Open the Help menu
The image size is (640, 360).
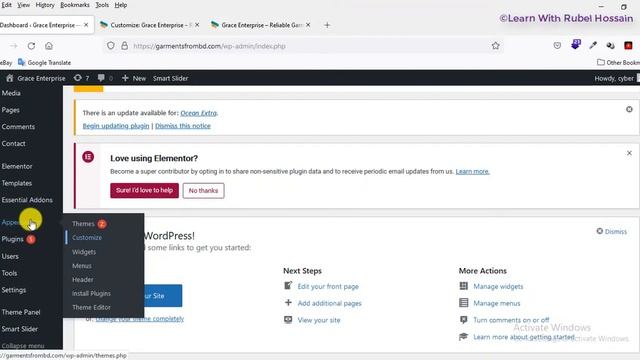(x=121, y=5)
